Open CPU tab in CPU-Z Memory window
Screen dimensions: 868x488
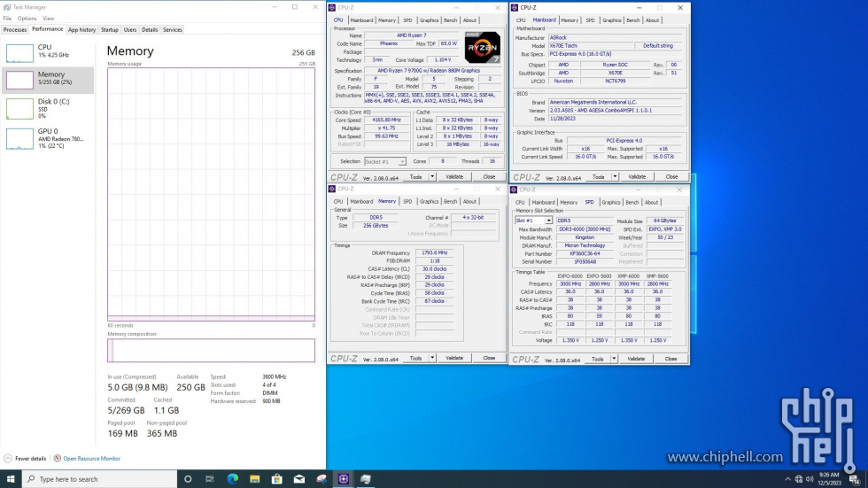[x=338, y=201]
